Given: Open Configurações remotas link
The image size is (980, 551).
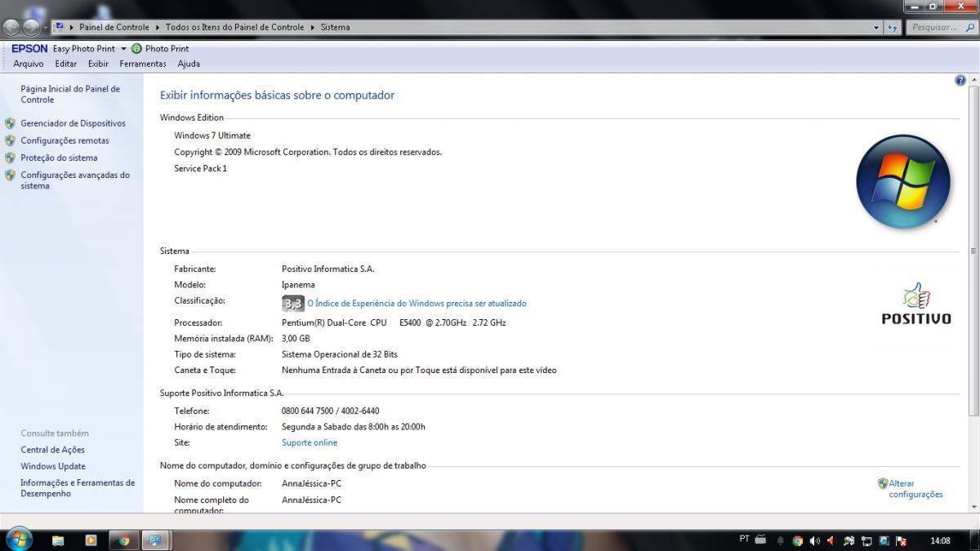Looking at the screenshot, I should [x=65, y=140].
